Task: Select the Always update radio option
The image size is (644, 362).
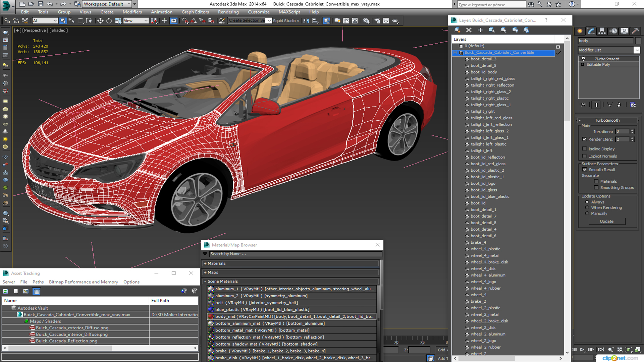Action: [587, 202]
